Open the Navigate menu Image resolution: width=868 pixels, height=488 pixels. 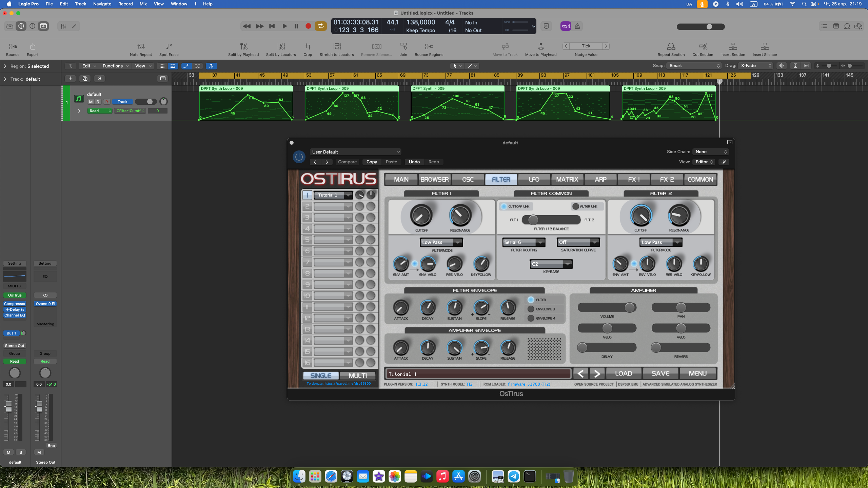click(x=102, y=4)
